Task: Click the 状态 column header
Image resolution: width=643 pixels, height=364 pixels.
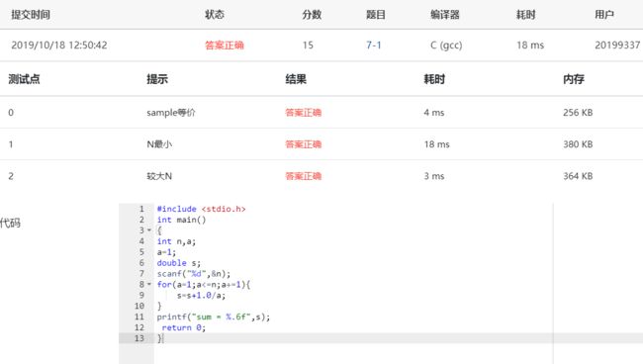Action: tap(215, 15)
